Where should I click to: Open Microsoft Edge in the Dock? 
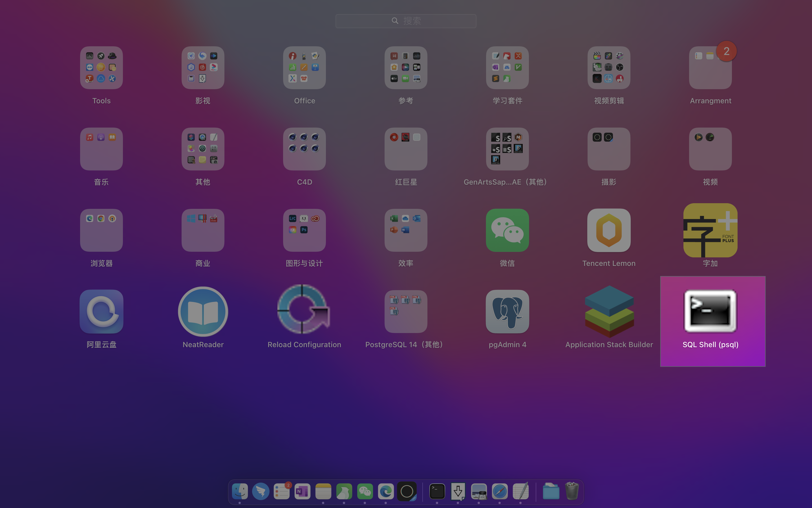(386, 491)
